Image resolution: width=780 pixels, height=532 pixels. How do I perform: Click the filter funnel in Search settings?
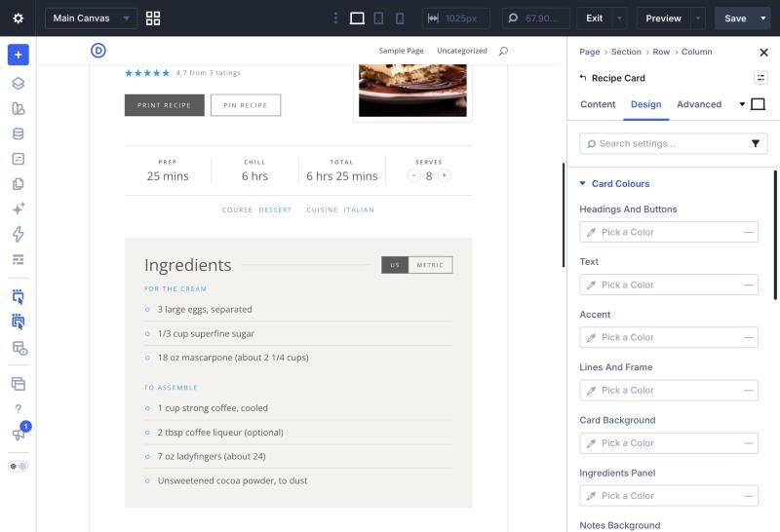click(x=755, y=143)
